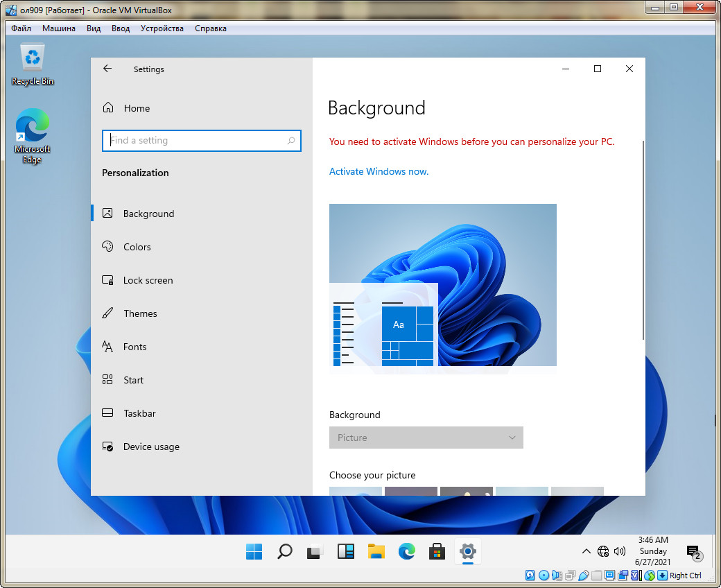
Task: Open the notification center icon
Action: click(693, 552)
